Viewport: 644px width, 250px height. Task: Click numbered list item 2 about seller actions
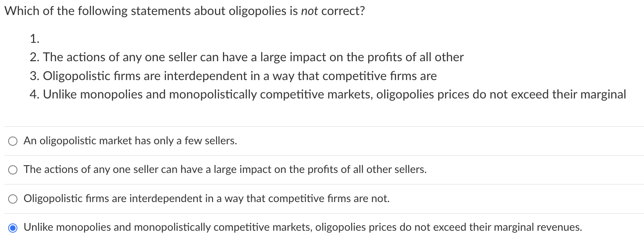click(x=247, y=57)
